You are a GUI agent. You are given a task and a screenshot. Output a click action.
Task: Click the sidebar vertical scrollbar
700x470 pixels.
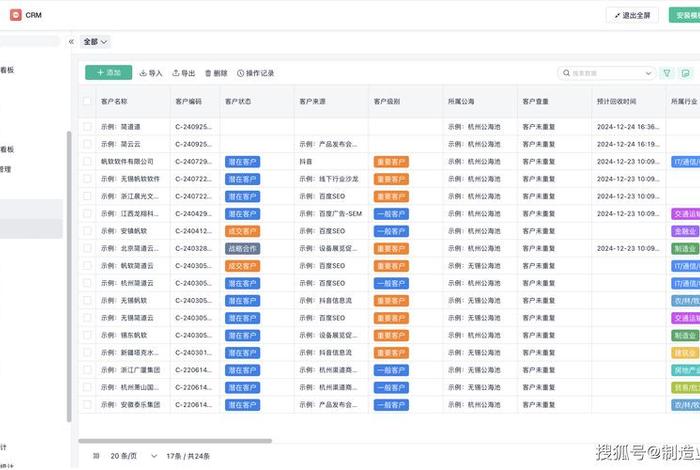(69, 277)
